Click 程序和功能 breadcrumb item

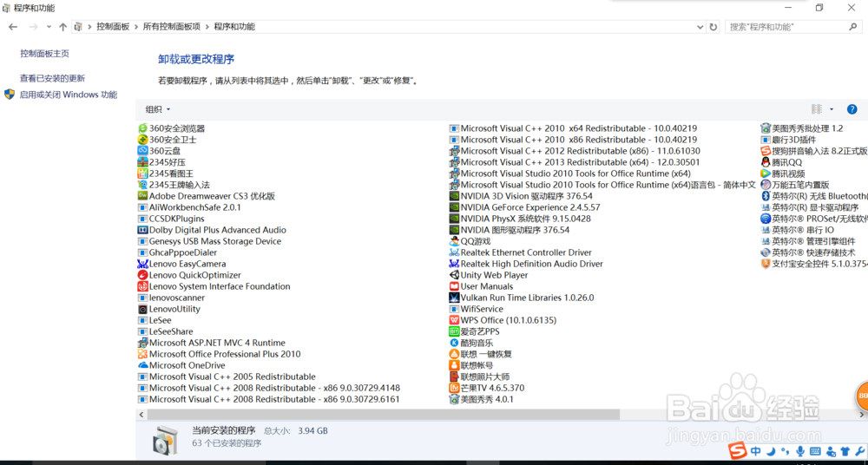click(x=234, y=27)
